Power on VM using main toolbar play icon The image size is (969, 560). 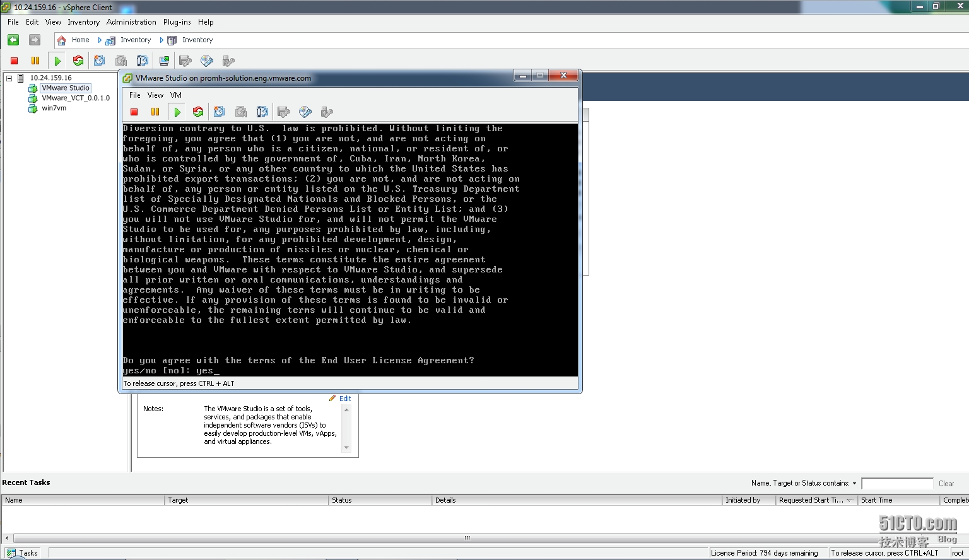pos(57,61)
